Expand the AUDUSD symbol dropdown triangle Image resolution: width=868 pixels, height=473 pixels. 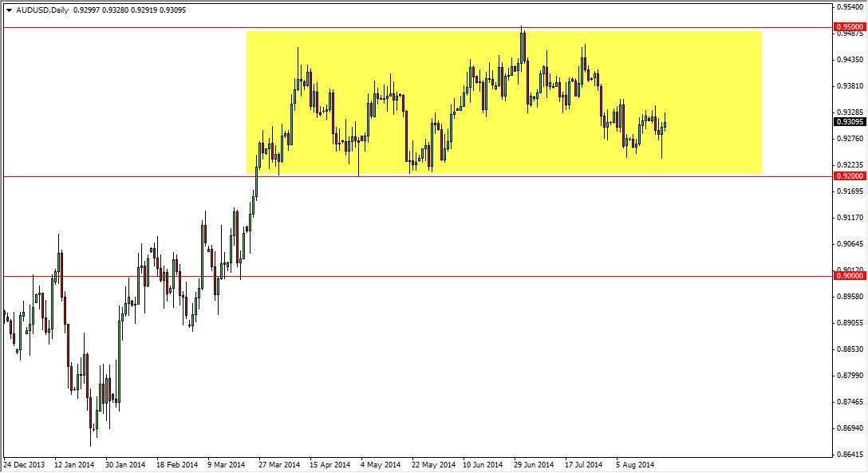pyautogui.click(x=10, y=10)
